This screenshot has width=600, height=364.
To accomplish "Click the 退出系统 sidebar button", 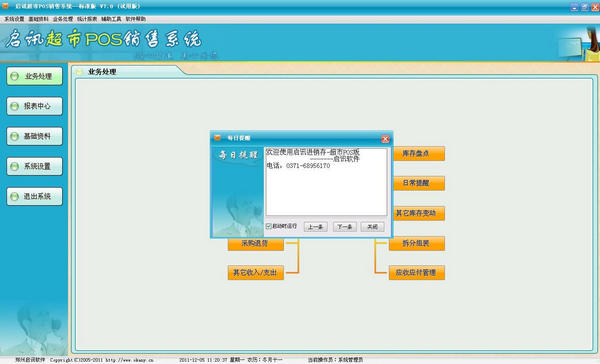I will click(x=34, y=196).
